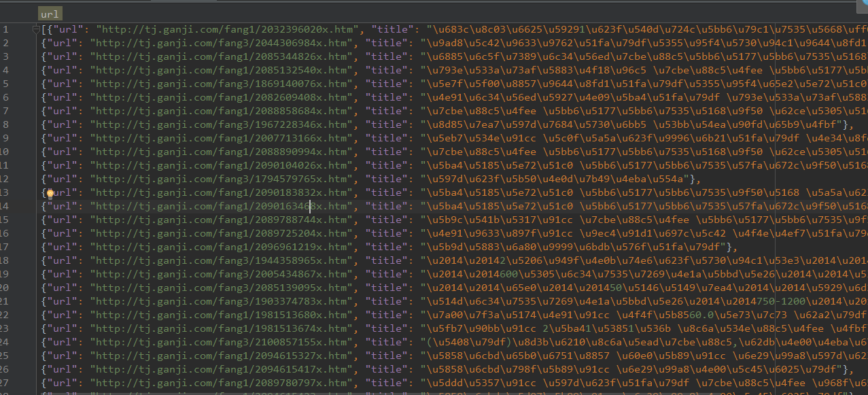Click the URL ending in 1981513674x.htm
The height and width of the screenshot is (395, 868).
[x=222, y=328]
